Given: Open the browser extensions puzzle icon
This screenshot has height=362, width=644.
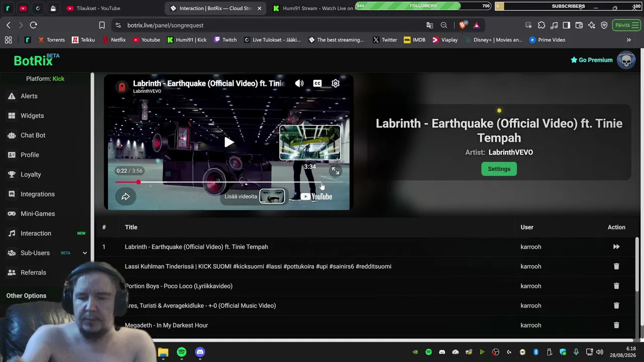Looking at the screenshot, I should point(541,25).
